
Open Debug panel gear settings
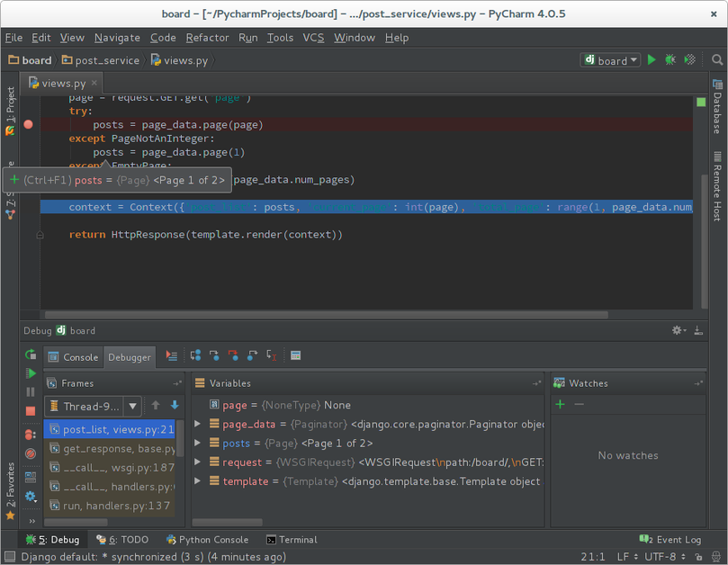click(679, 330)
